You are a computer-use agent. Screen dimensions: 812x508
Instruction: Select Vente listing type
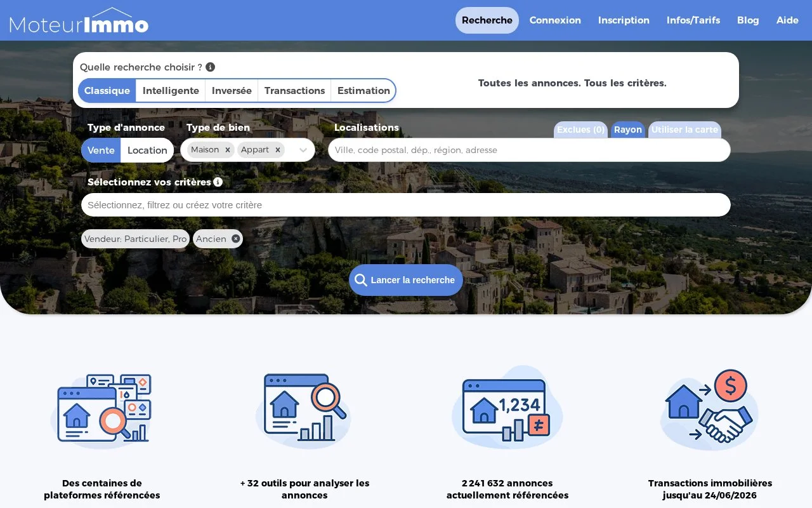[101, 150]
